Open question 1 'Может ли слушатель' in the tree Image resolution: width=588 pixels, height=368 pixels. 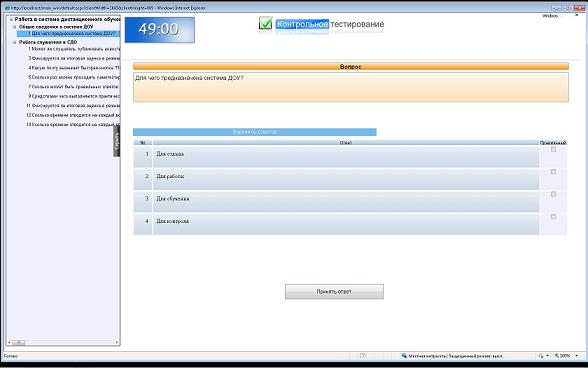tap(74, 49)
